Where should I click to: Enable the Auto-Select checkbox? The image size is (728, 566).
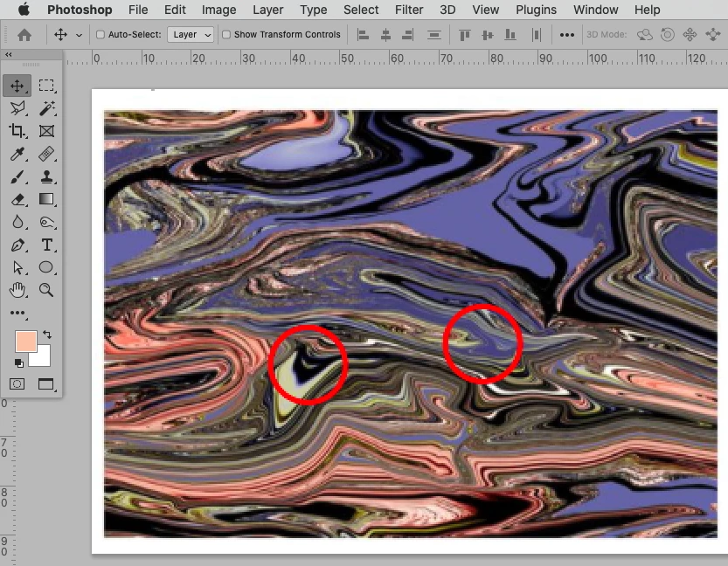pyautogui.click(x=101, y=34)
